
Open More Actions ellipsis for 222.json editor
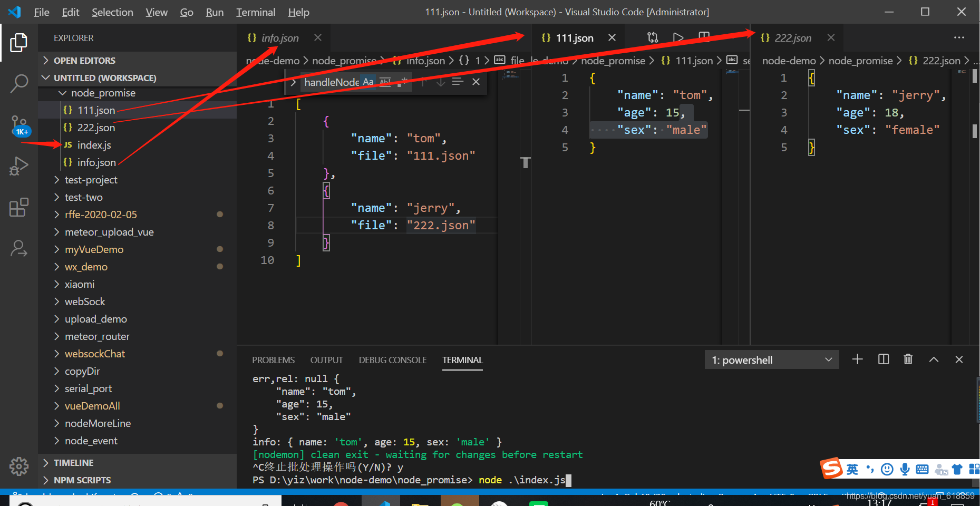coord(959,37)
